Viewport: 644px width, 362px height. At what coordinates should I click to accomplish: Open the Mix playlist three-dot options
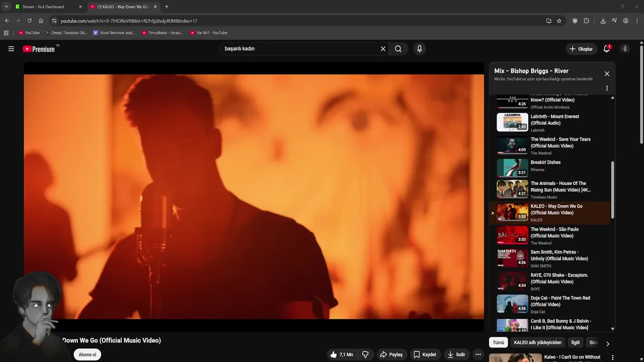[607, 88]
